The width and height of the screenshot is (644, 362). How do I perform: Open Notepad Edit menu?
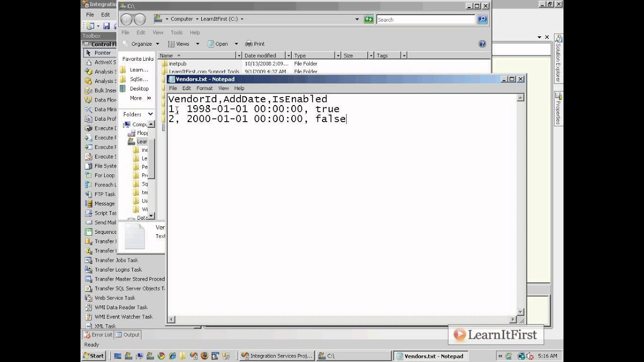pyautogui.click(x=187, y=88)
